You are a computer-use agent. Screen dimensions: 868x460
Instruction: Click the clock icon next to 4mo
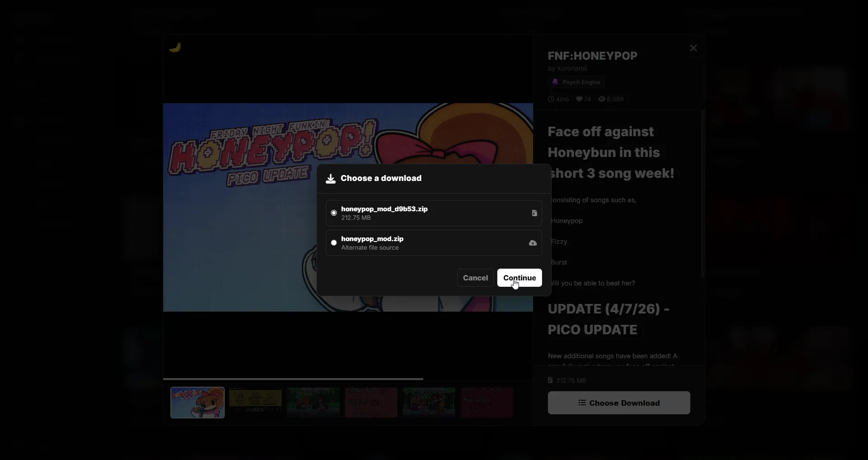point(551,99)
